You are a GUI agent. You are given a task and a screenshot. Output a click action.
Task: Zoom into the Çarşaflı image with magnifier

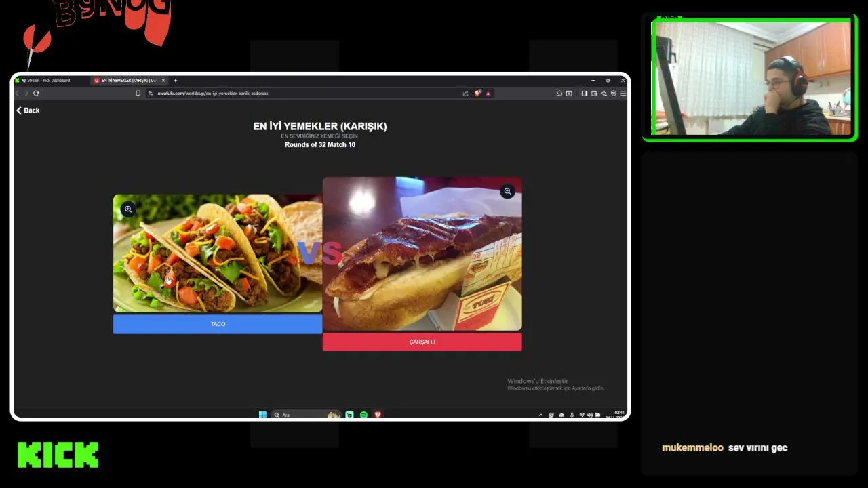point(507,192)
